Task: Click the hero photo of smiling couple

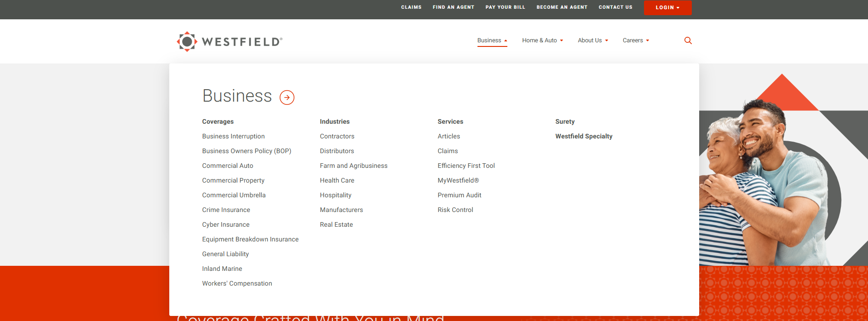Action: click(773, 184)
